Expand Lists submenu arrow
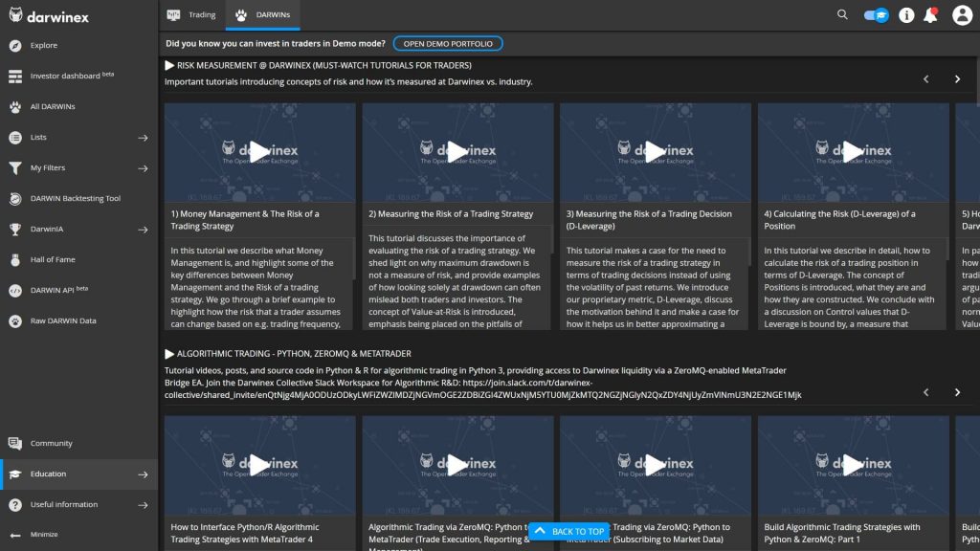980x551 pixels. click(x=144, y=138)
